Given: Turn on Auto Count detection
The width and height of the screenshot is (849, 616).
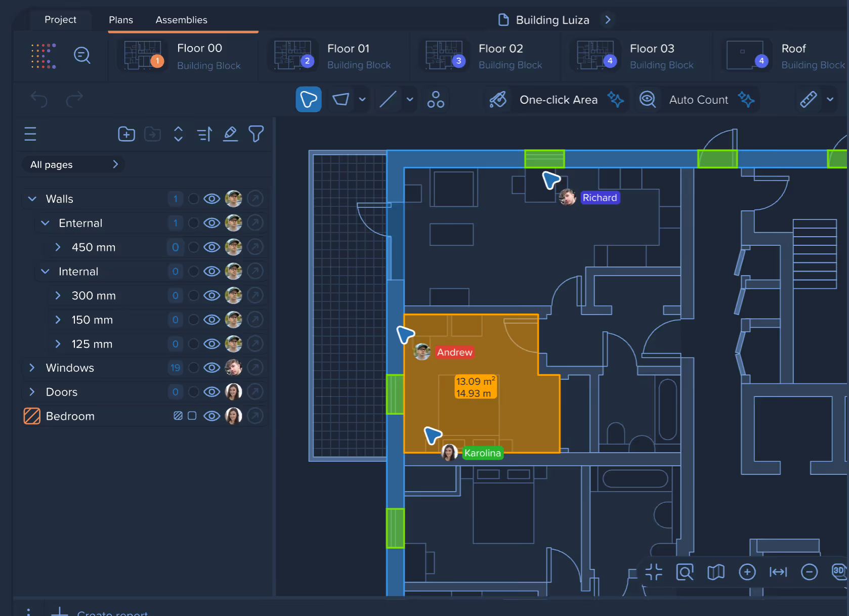Looking at the screenshot, I should coord(697,99).
